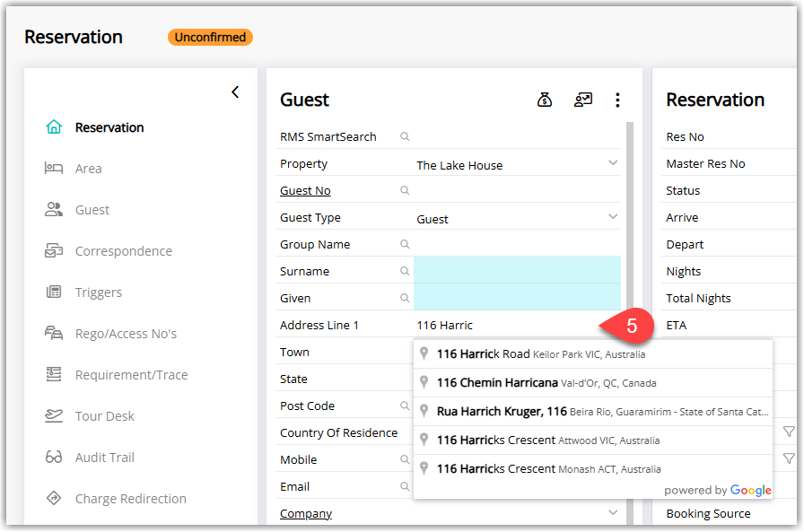This screenshot has width=804, height=532.
Task: Click the Tour Desk plane icon
Action: pos(54,415)
